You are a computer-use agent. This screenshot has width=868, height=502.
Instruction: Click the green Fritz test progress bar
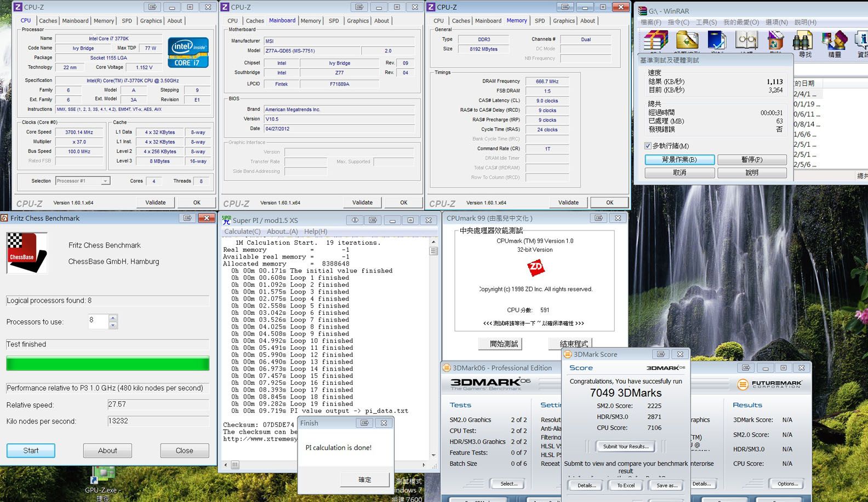[107, 363]
